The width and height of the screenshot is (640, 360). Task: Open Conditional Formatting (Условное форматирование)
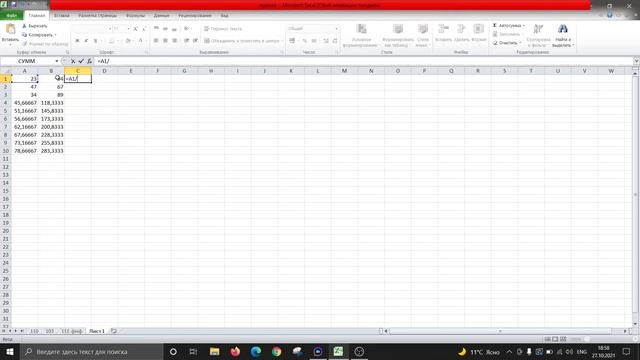[x=360, y=36]
